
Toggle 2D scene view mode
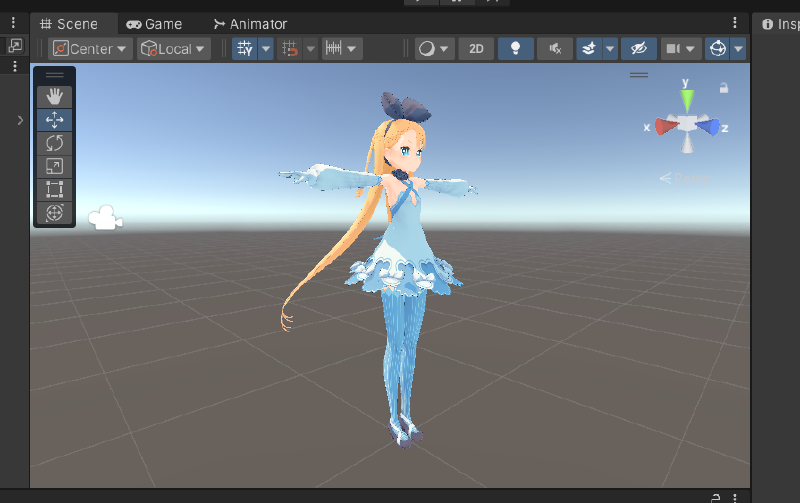click(476, 48)
